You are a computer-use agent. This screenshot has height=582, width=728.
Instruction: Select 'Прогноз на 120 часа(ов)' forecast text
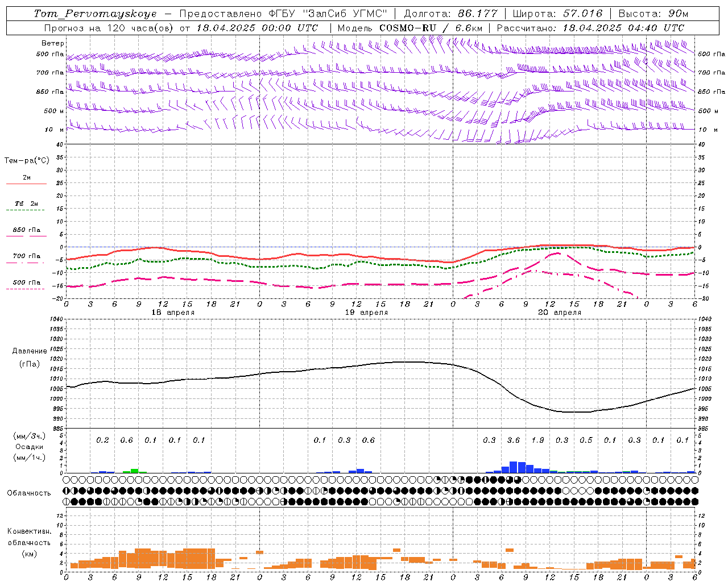(x=110, y=27)
